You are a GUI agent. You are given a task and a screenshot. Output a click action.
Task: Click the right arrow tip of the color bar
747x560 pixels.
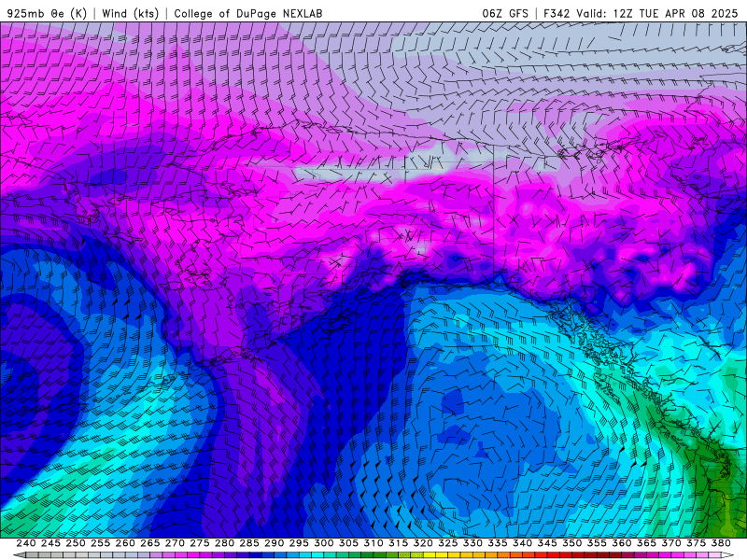(729, 555)
